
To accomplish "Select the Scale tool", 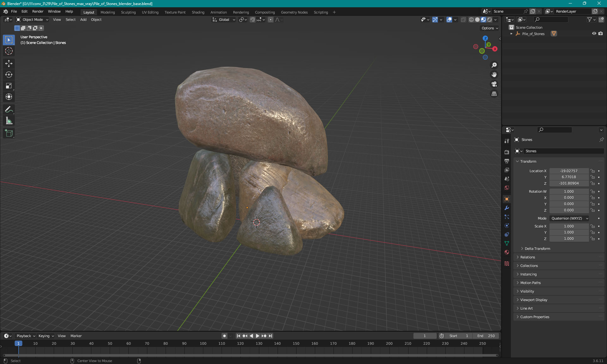I will (x=9, y=86).
